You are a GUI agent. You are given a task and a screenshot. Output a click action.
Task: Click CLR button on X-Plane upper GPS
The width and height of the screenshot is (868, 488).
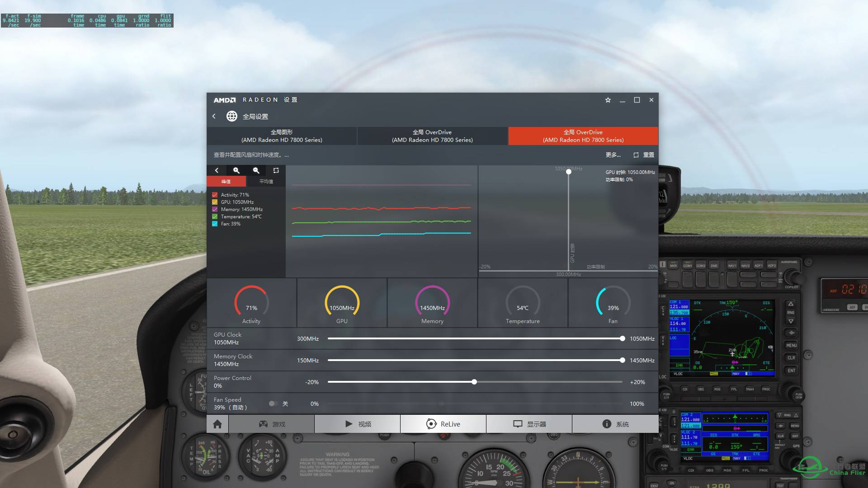pyautogui.click(x=791, y=358)
